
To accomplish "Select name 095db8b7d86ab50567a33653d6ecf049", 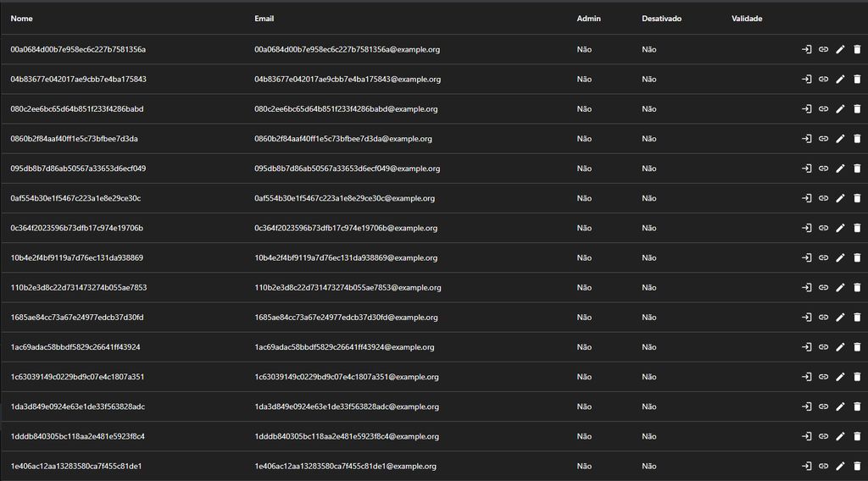I will [78, 169].
